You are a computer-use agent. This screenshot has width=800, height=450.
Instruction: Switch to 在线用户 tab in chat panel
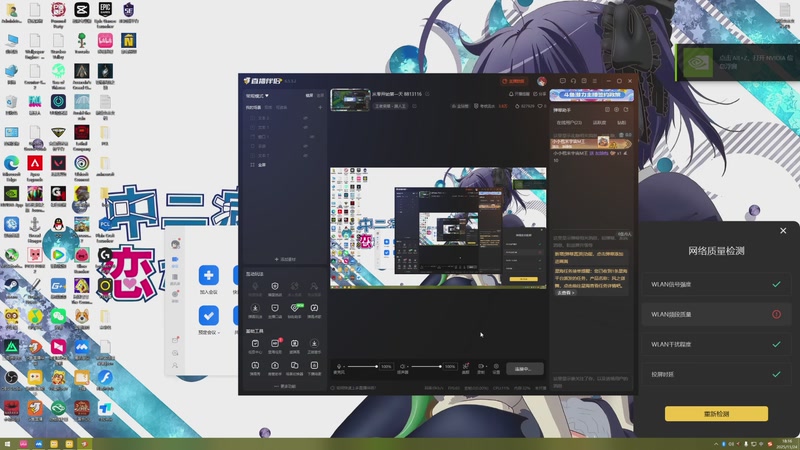point(569,122)
